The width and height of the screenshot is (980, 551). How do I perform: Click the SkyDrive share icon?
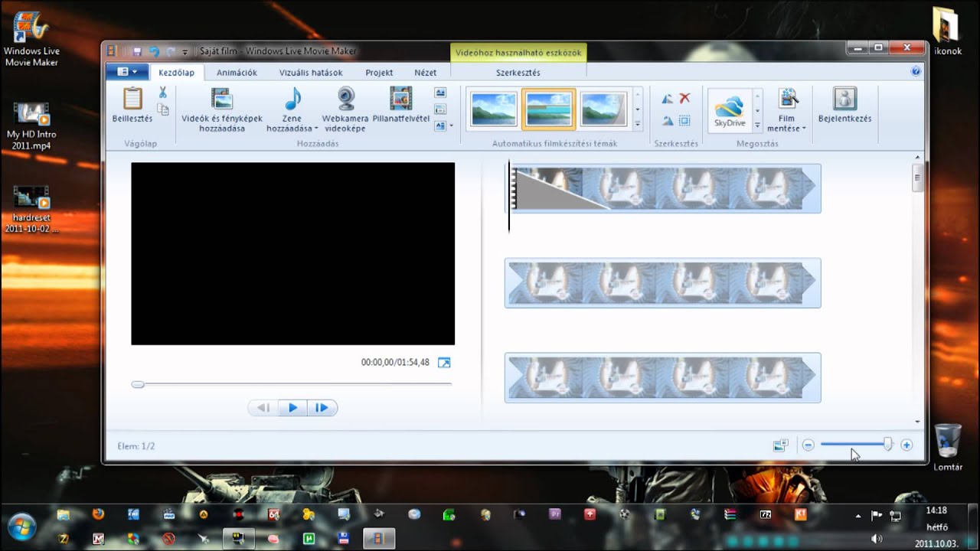tap(730, 109)
